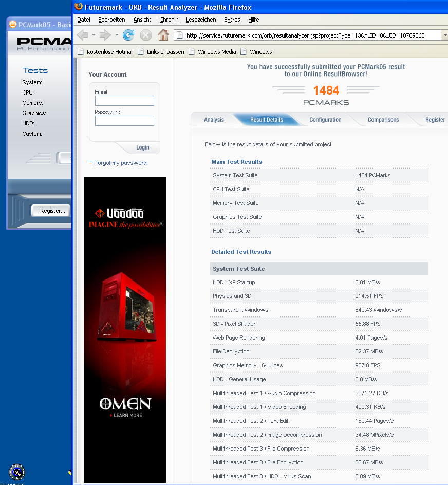448x485 pixels.
Task: Click Tests heading in PCMark05 window
Action: tap(35, 70)
